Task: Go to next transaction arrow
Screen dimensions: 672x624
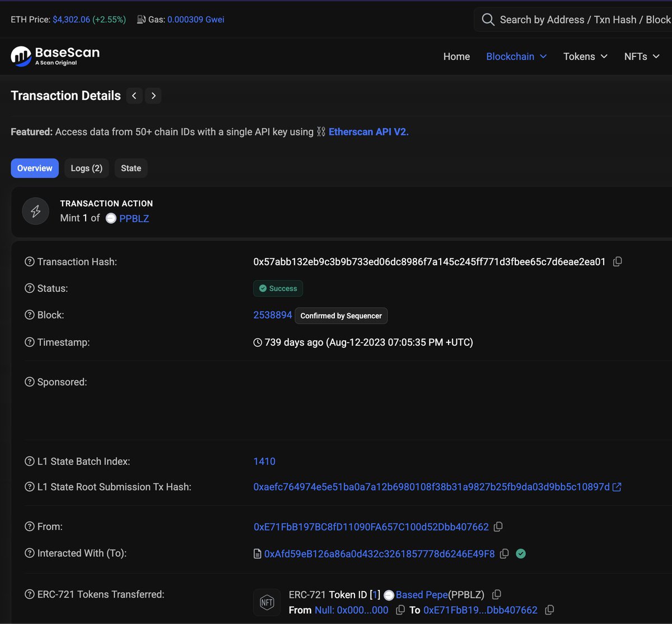Action: point(153,96)
